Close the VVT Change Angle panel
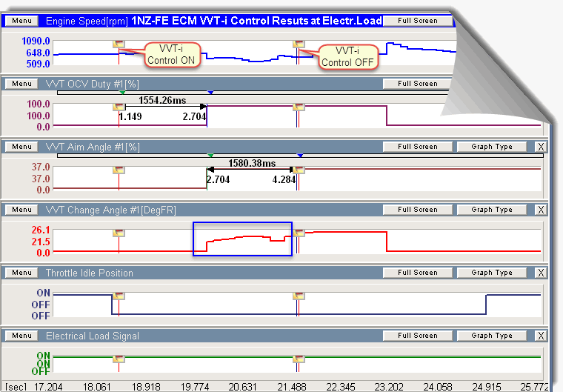 pos(540,210)
